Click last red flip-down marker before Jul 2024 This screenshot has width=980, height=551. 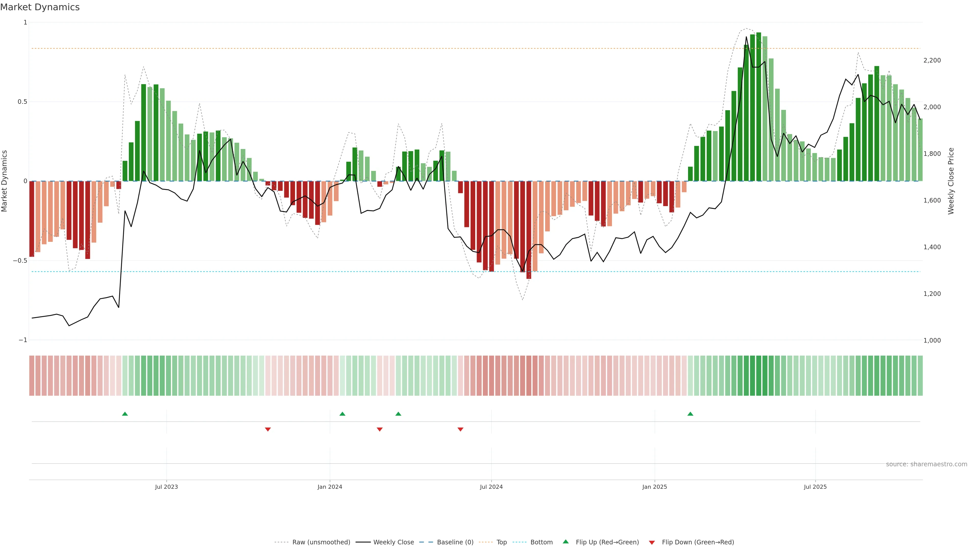[x=460, y=429]
